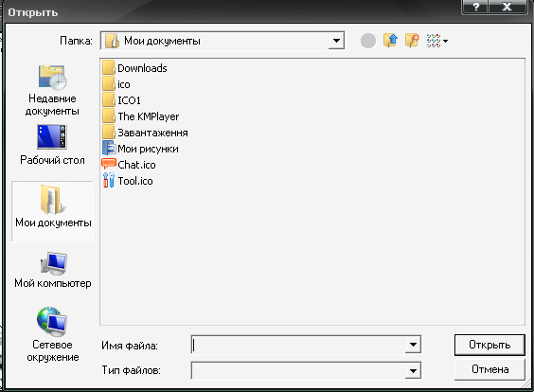Expand the Тип файлов dropdown arrow
The width and height of the screenshot is (534, 392).
[x=413, y=370]
